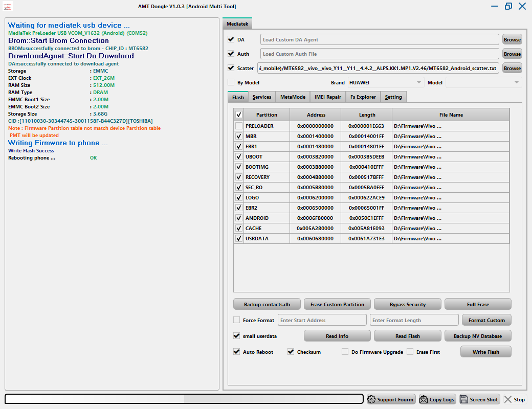Screen dimensions: 532x409
Task: Switch to the IMEI Repair tab
Action: pyautogui.click(x=327, y=97)
